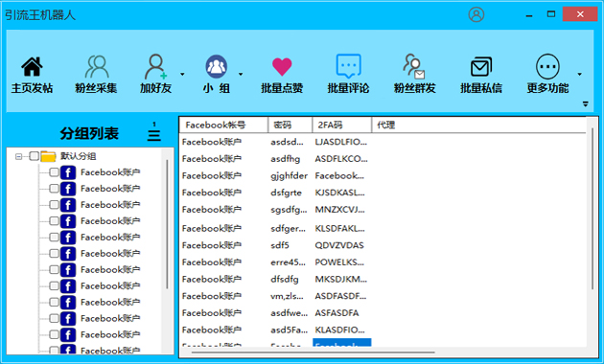Select 2FA cell POWELKS...
The image size is (604, 364).
click(339, 262)
